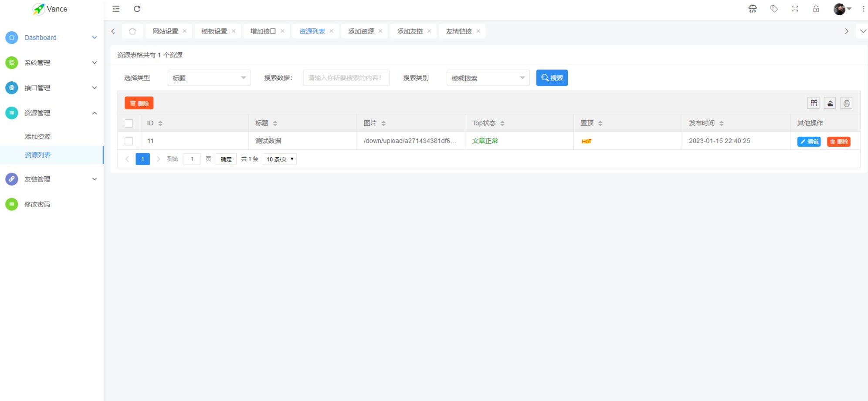Click the 编辑 button for 测试数据
This screenshot has height=401, width=868.
pos(809,141)
